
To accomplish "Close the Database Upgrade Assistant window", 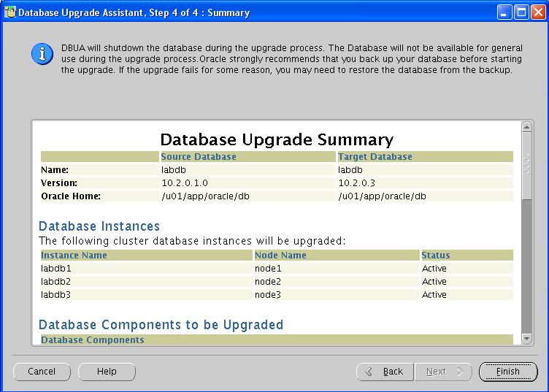I will pyautogui.click(x=537, y=12).
